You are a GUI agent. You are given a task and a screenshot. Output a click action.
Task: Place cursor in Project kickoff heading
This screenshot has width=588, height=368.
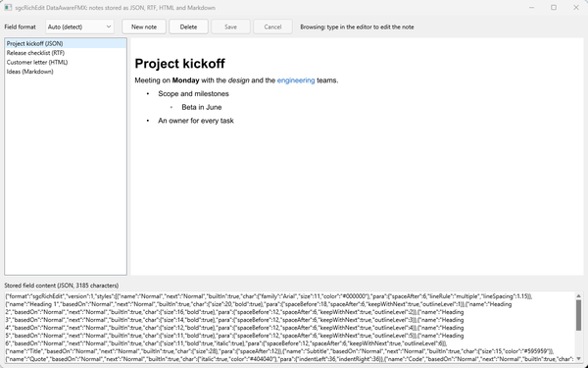pos(179,64)
